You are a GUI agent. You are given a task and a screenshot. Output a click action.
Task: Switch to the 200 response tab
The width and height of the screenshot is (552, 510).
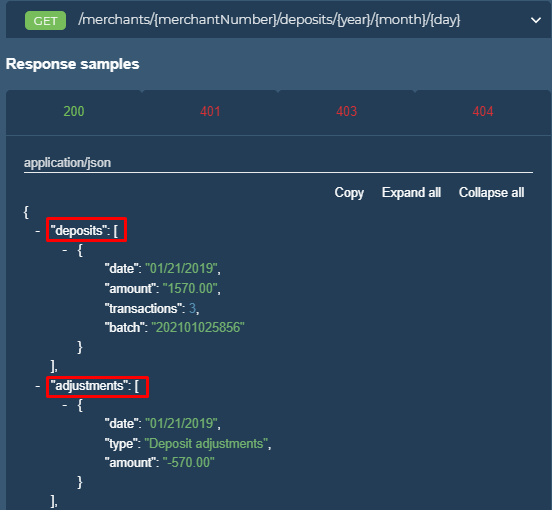pos(74,112)
